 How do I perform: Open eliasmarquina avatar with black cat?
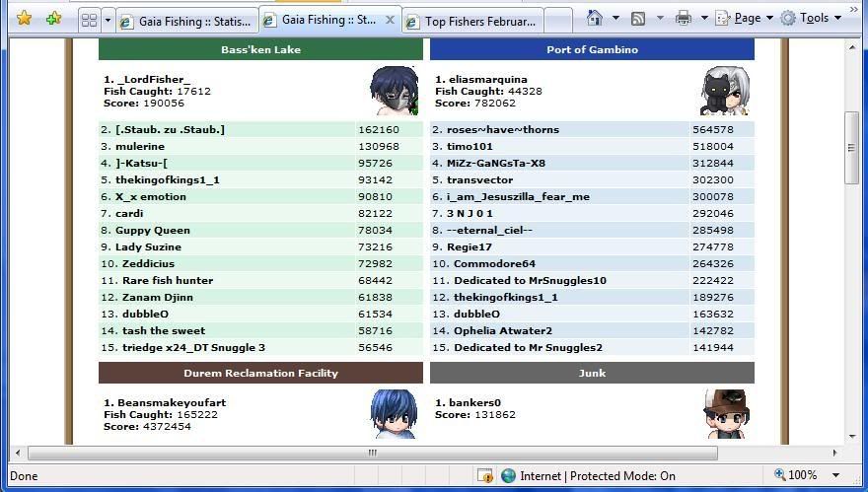725,91
